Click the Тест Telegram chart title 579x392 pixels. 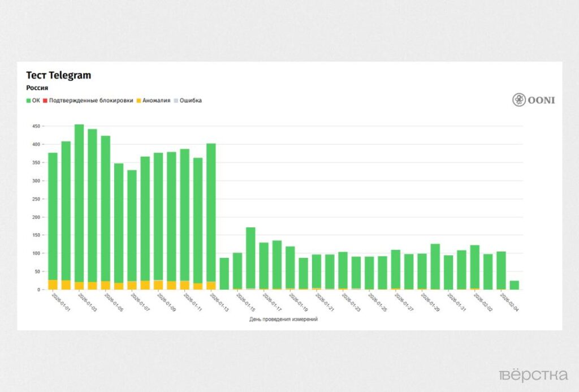click(58, 75)
